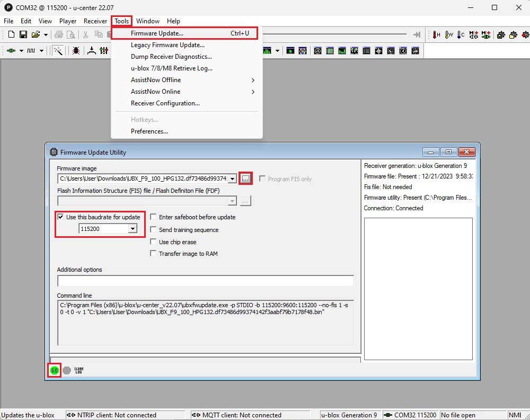Viewport: 530px width, 420px height.
Task: Click the gray stop octagon icon
Action: pyautogui.click(x=67, y=370)
